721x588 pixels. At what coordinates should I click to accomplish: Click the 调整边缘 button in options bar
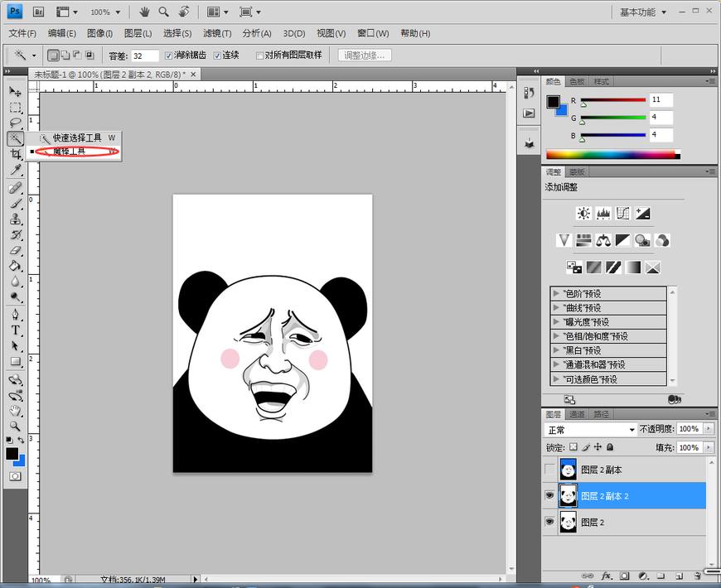click(x=363, y=55)
